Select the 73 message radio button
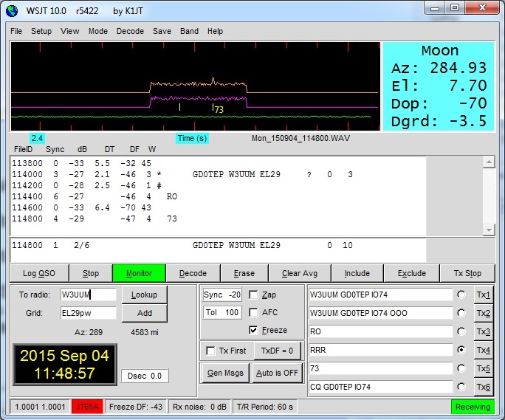This screenshot has width=505, height=420. tap(461, 368)
